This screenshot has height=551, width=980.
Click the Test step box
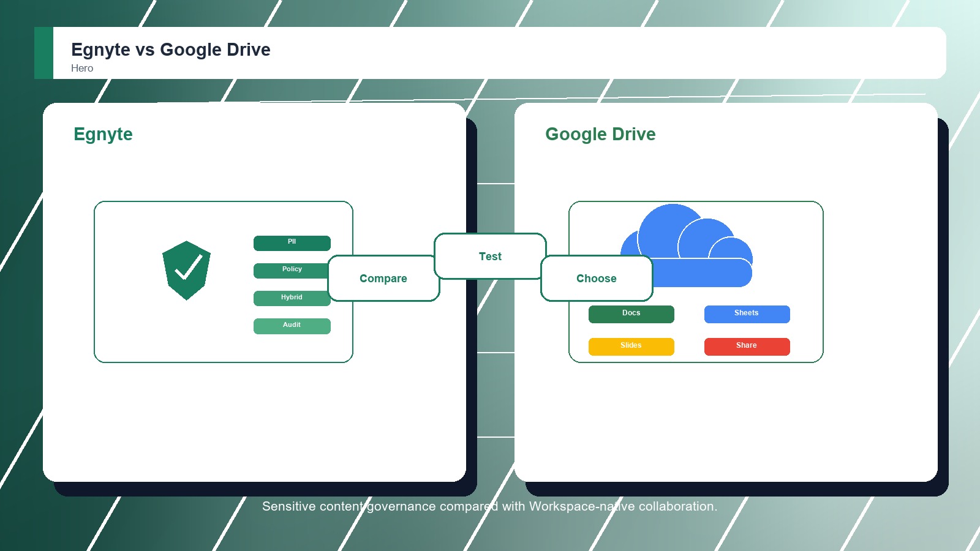pyautogui.click(x=490, y=257)
